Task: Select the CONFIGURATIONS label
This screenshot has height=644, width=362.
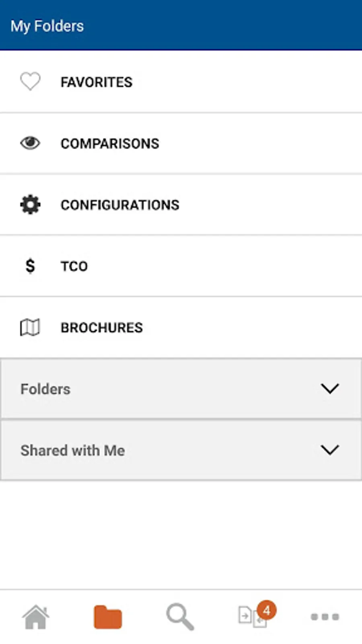Action: [120, 205]
